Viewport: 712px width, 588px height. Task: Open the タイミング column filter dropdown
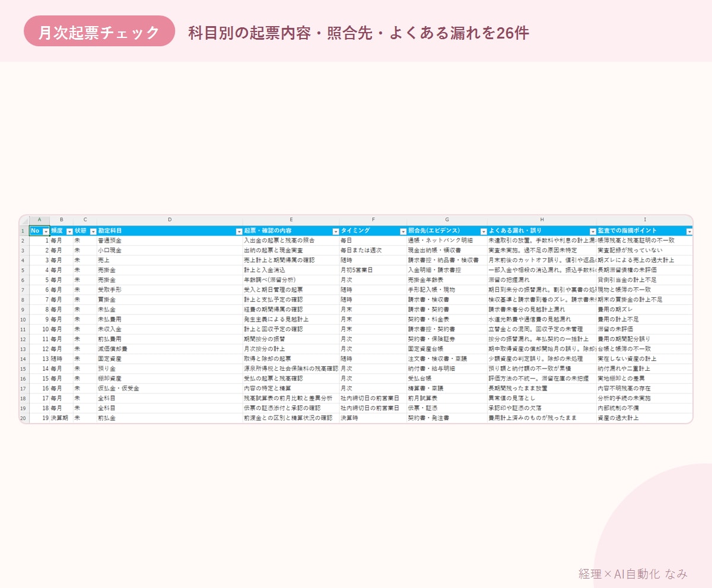click(403, 231)
